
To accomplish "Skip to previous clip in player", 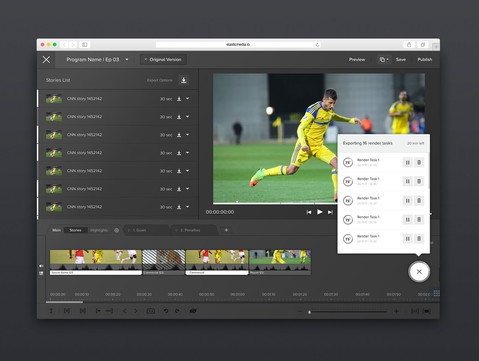I will pyautogui.click(x=309, y=212).
